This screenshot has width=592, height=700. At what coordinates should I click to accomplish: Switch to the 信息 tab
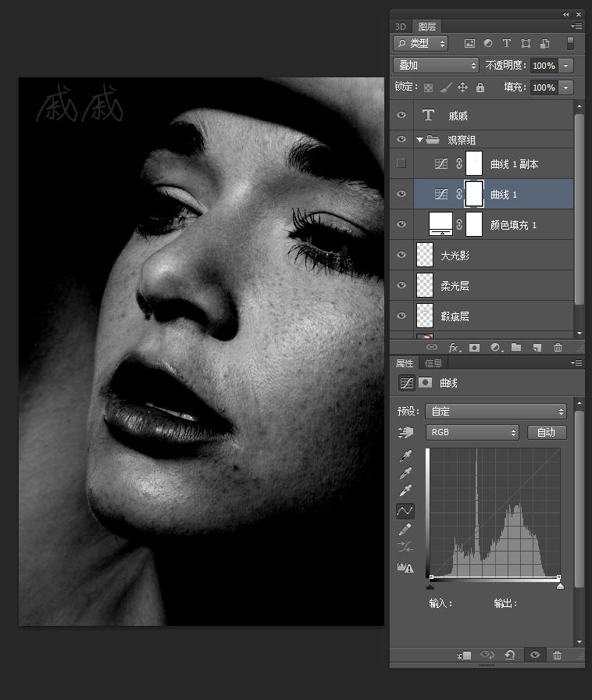coord(433,363)
